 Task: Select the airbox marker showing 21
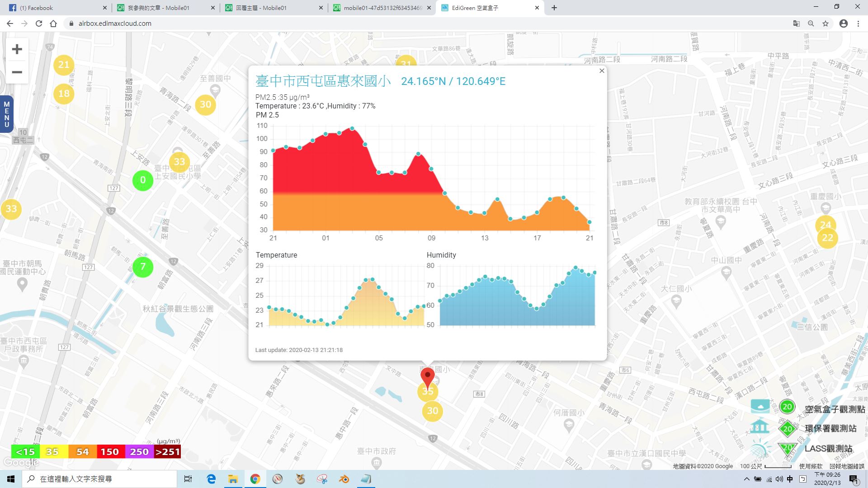64,65
